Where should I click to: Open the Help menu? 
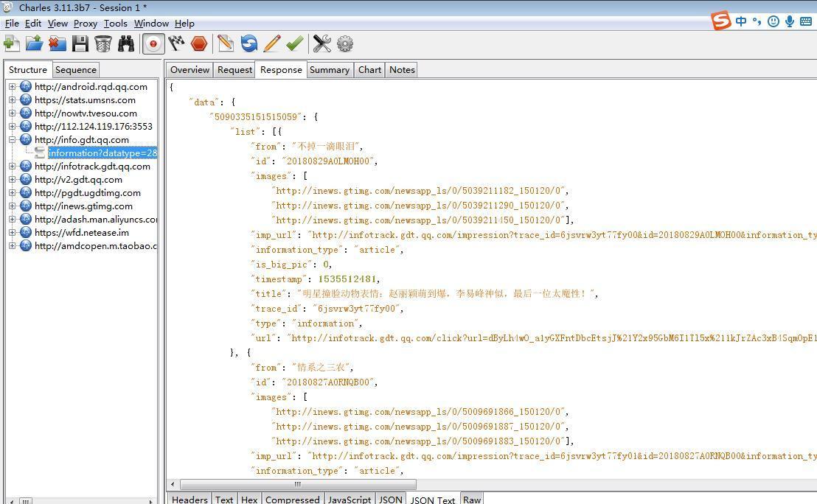[x=184, y=24]
